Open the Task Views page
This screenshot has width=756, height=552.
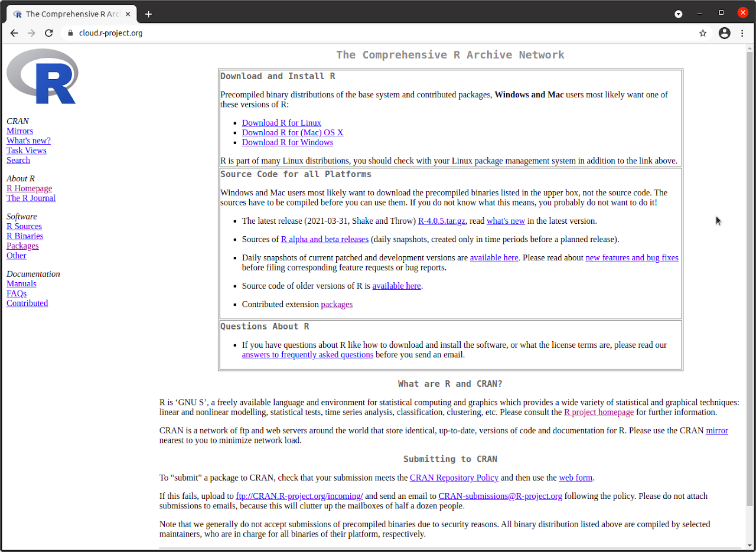26,150
